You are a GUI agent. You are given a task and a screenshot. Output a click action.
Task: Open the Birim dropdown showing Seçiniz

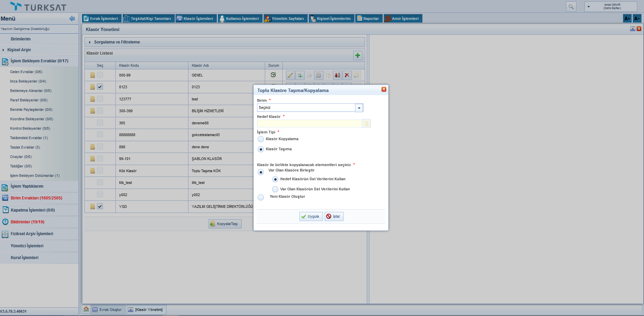pos(359,108)
